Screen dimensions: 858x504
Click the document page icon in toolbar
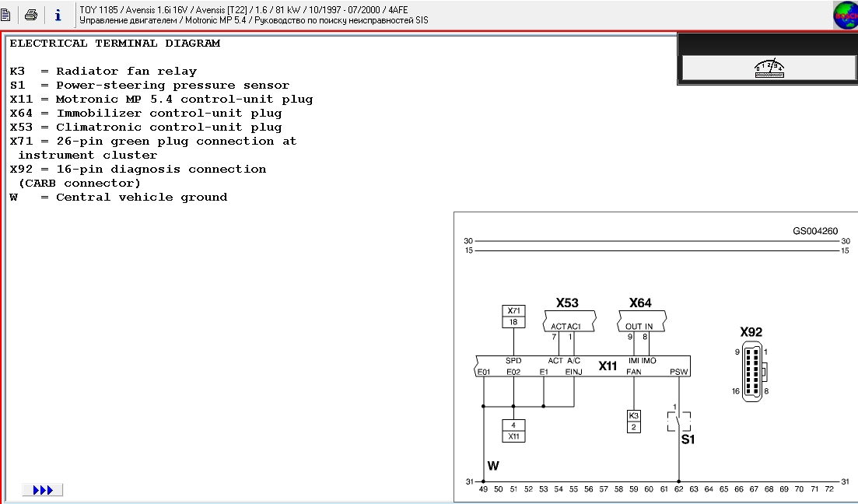tap(6, 15)
